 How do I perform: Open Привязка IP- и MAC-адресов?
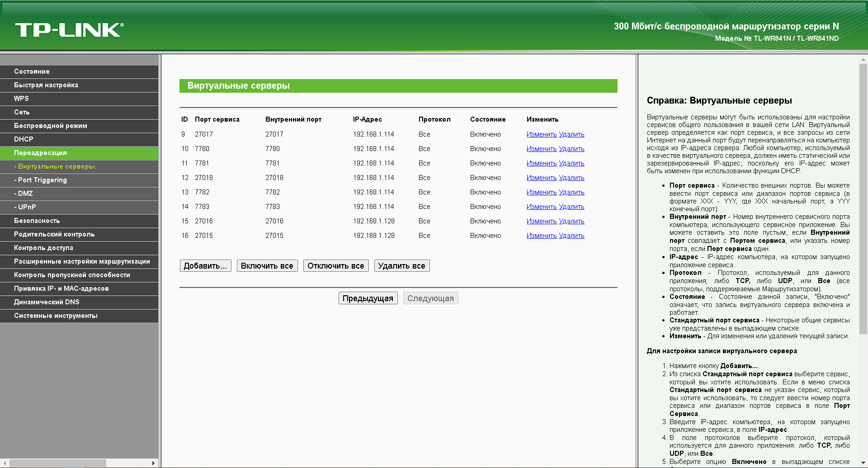pos(79,288)
